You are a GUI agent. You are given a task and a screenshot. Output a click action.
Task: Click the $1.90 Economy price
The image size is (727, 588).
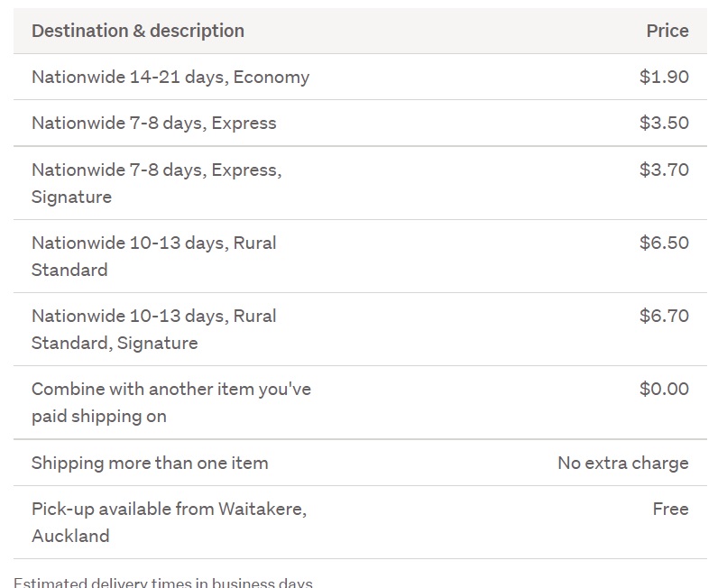[x=664, y=77]
